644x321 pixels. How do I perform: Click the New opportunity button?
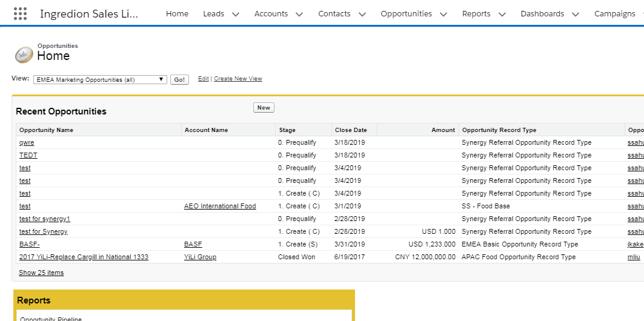point(264,108)
